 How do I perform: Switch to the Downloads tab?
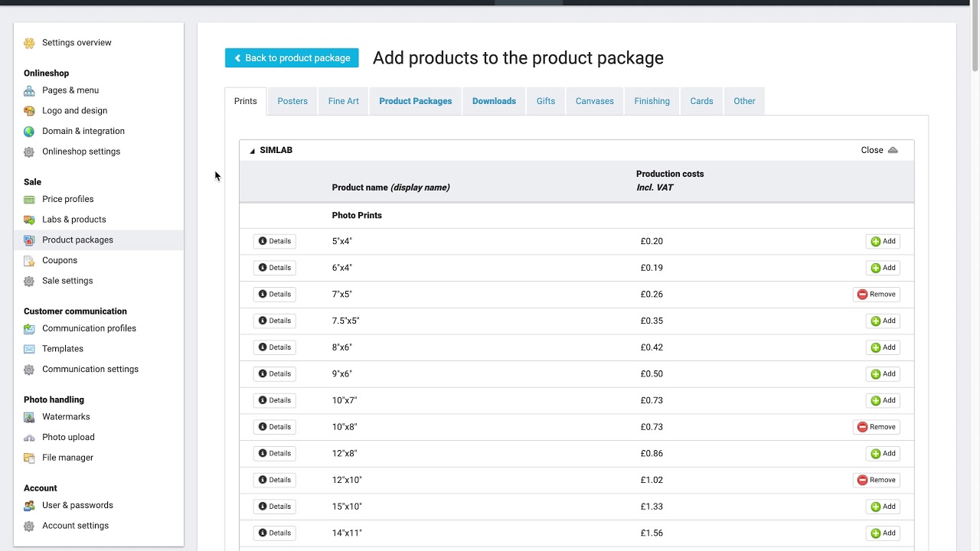[x=494, y=101]
